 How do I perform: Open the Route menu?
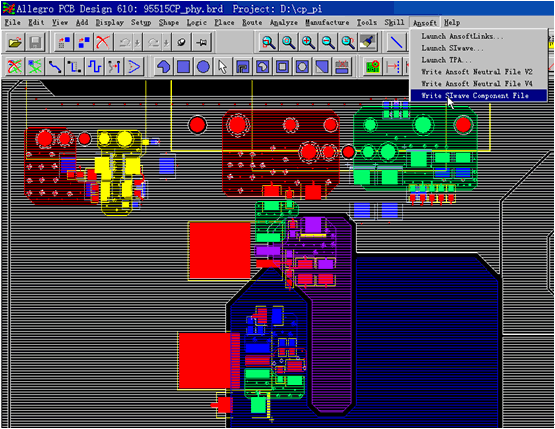pos(252,23)
